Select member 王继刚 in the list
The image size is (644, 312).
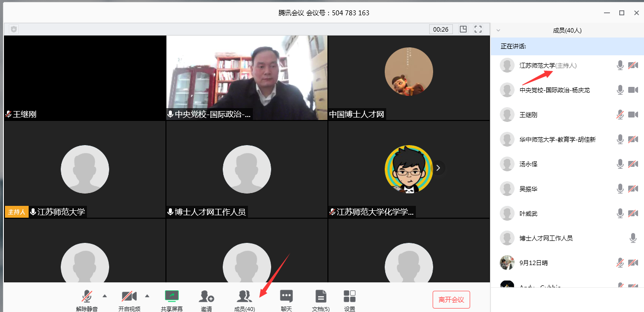(567, 115)
